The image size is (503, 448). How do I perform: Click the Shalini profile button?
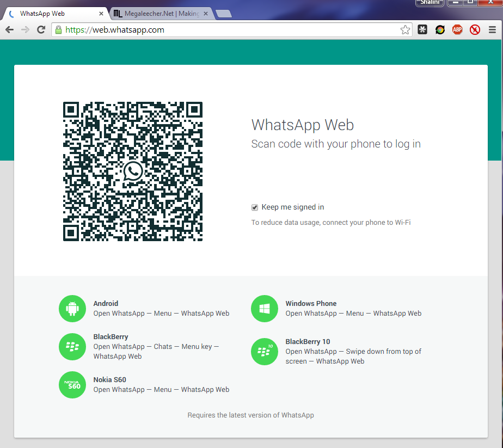pyautogui.click(x=430, y=3)
